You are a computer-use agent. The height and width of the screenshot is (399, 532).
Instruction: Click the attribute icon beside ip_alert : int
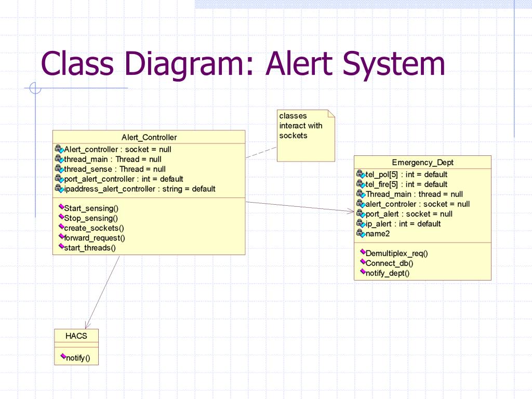[361, 223]
